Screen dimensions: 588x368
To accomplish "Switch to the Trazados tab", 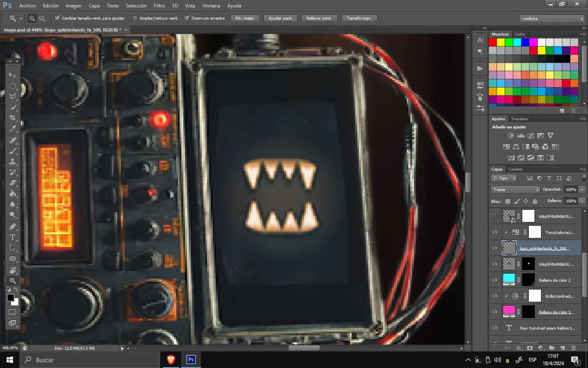I will tap(520, 119).
